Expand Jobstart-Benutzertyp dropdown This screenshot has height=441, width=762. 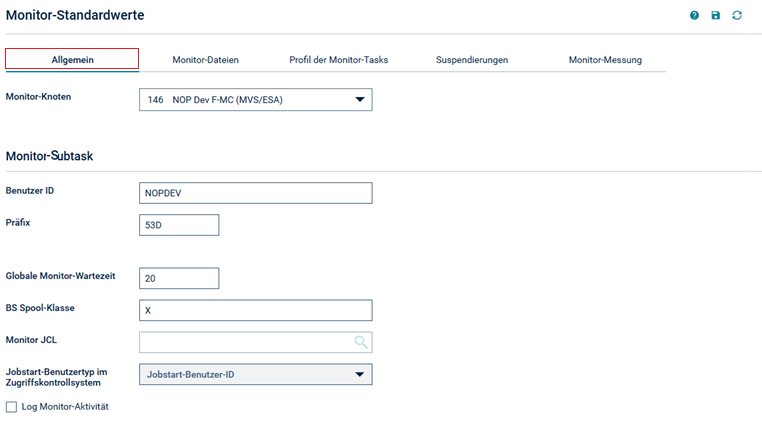256,374
